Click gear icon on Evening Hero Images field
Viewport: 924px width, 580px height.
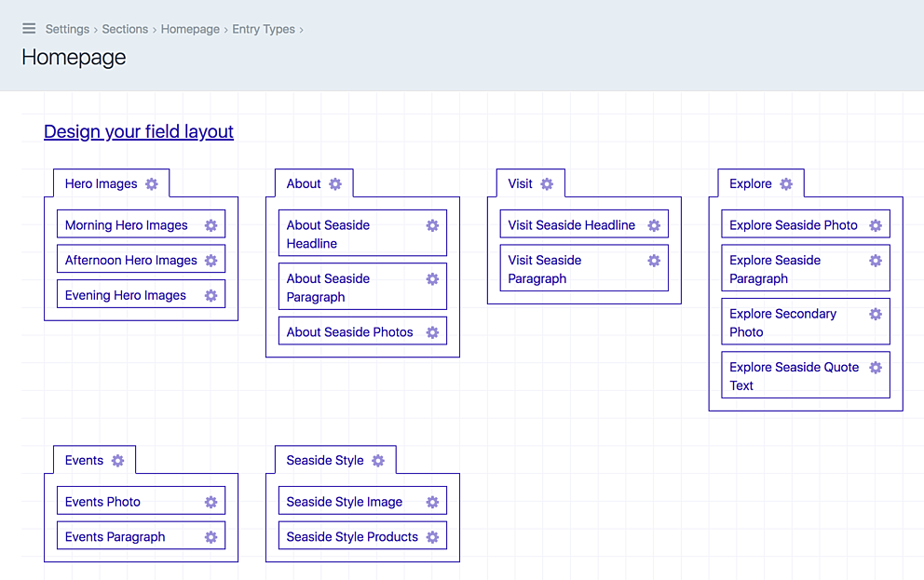click(211, 296)
